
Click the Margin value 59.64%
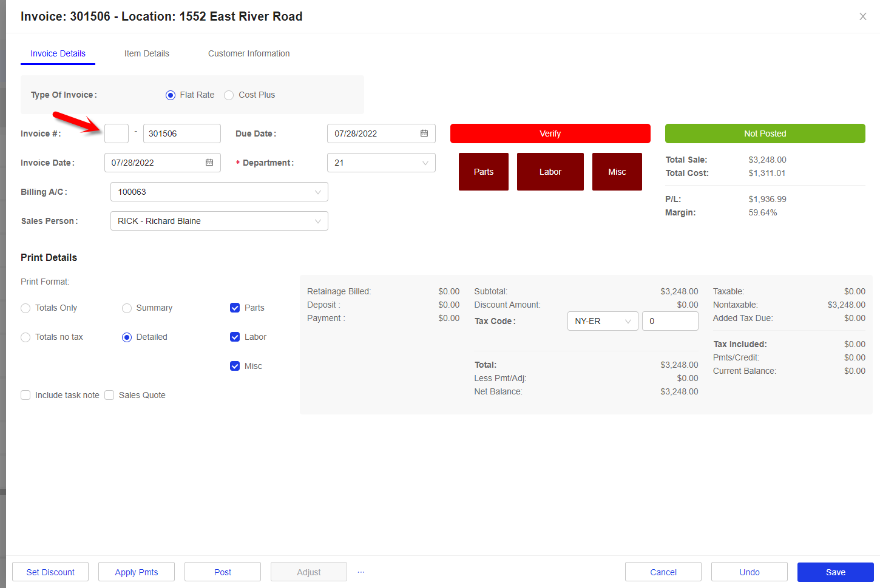pyautogui.click(x=763, y=212)
